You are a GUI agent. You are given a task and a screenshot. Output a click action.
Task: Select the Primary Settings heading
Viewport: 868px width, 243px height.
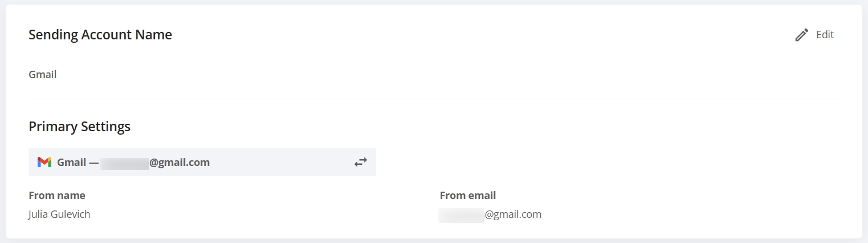tap(79, 127)
